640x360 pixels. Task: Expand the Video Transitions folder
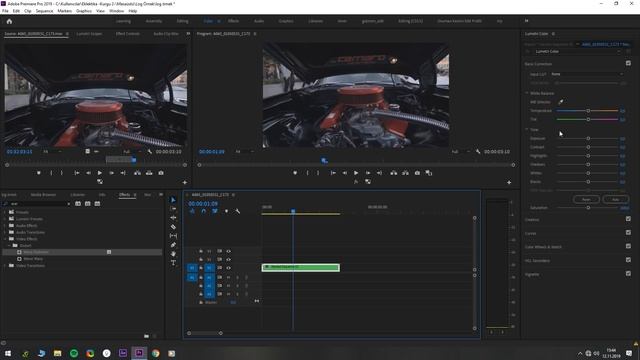(x=5, y=266)
